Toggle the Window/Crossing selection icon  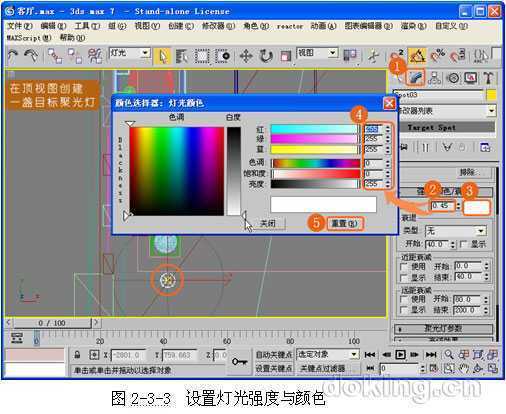click(223, 56)
